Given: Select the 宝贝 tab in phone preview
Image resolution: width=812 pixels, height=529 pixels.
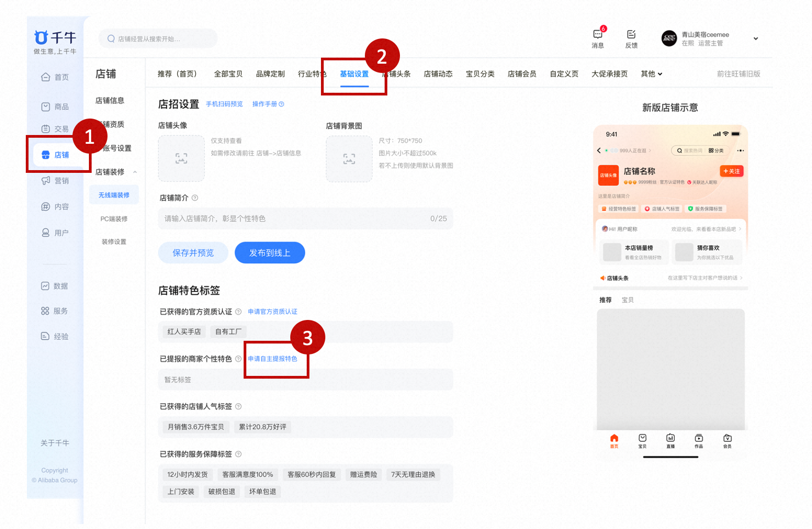Looking at the screenshot, I should click(628, 300).
